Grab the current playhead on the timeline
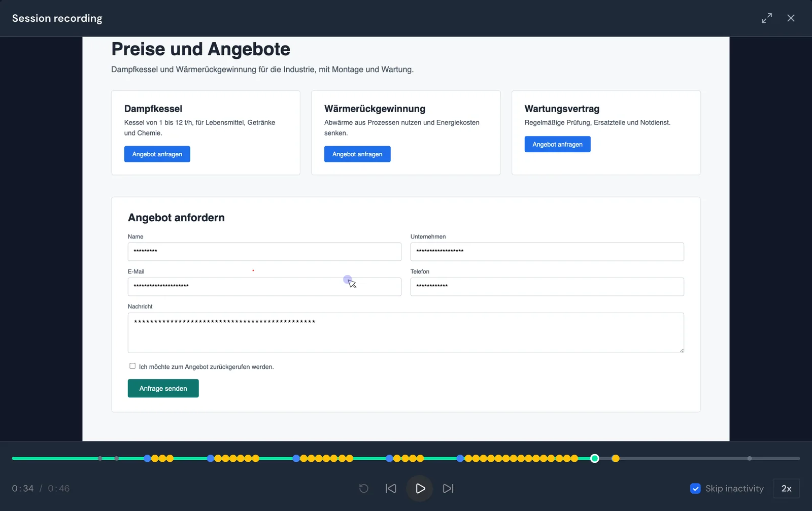812x511 pixels. [595, 458]
